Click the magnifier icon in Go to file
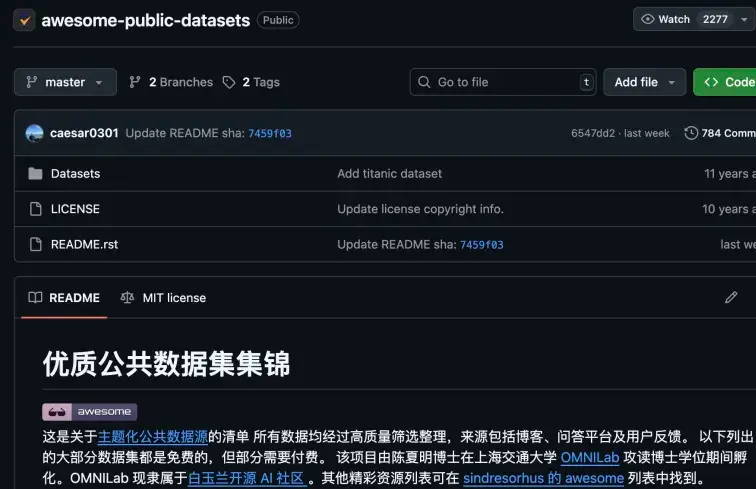The width and height of the screenshot is (756, 489). coord(424,82)
